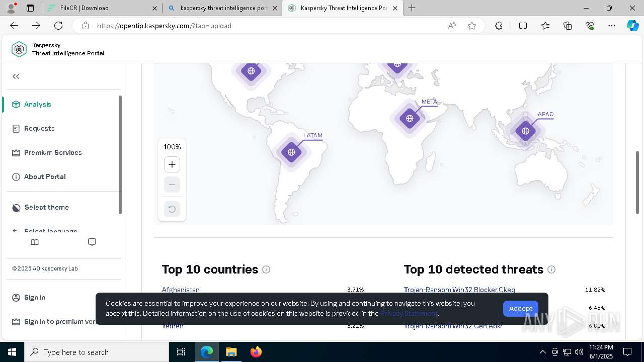This screenshot has height=362, width=644.
Task: Refresh the current page
Action: [x=58, y=26]
